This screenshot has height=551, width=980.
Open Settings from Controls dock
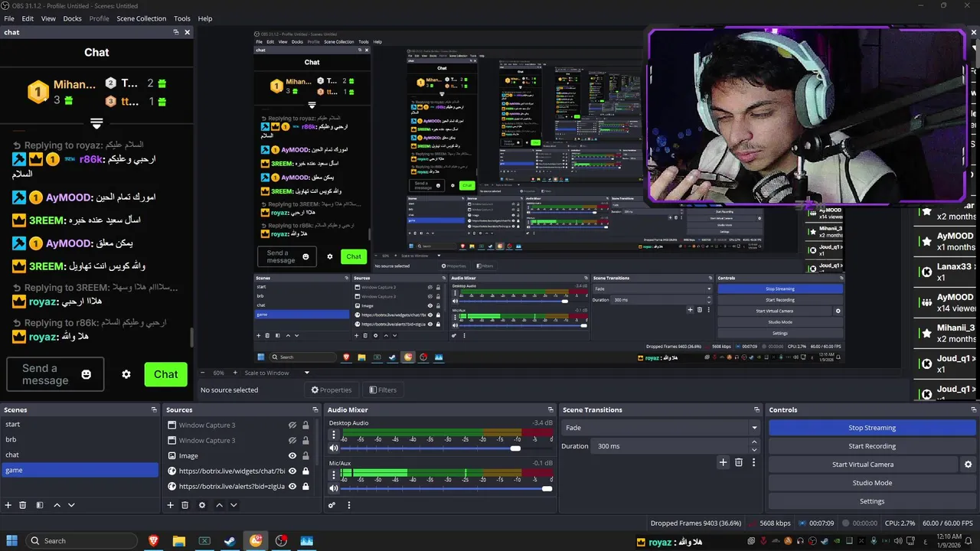(872, 501)
